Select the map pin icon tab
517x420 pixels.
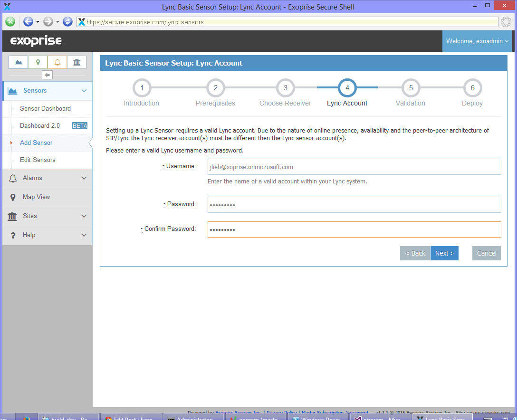(x=38, y=62)
